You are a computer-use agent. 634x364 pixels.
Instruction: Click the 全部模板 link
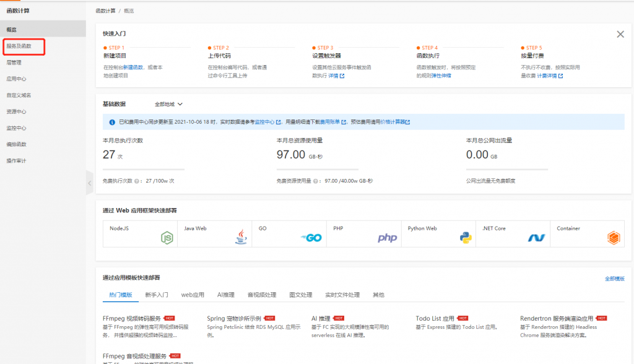click(x=615, y=279)
